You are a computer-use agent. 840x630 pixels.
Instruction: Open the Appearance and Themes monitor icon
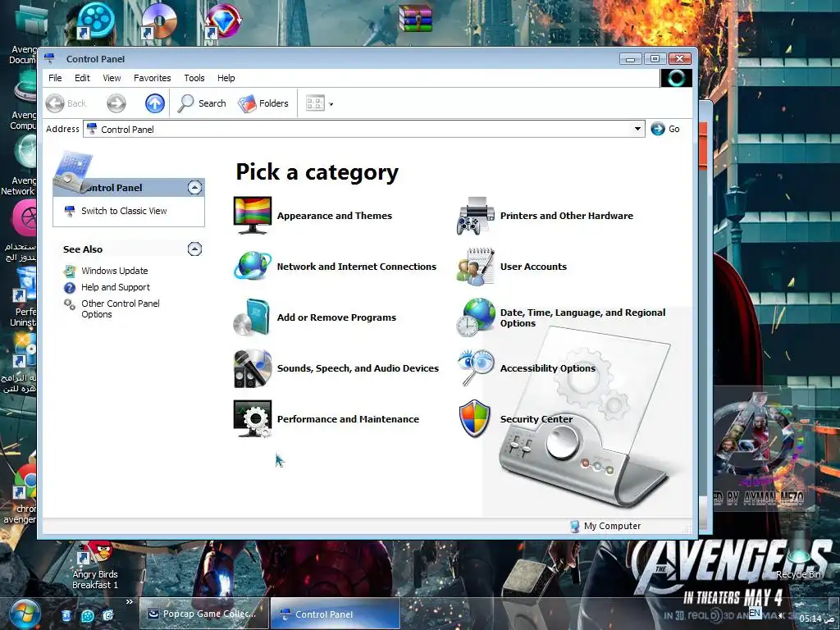(253, 216)
